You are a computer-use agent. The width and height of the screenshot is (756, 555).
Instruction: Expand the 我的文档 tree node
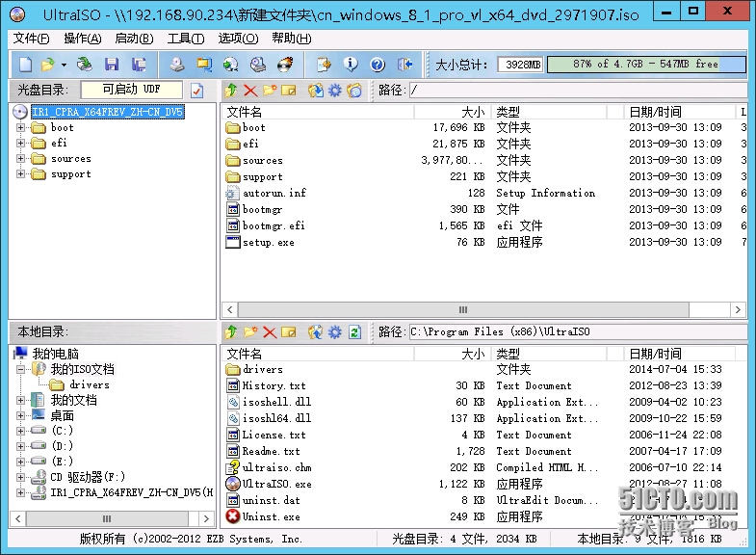pos(20,400)
